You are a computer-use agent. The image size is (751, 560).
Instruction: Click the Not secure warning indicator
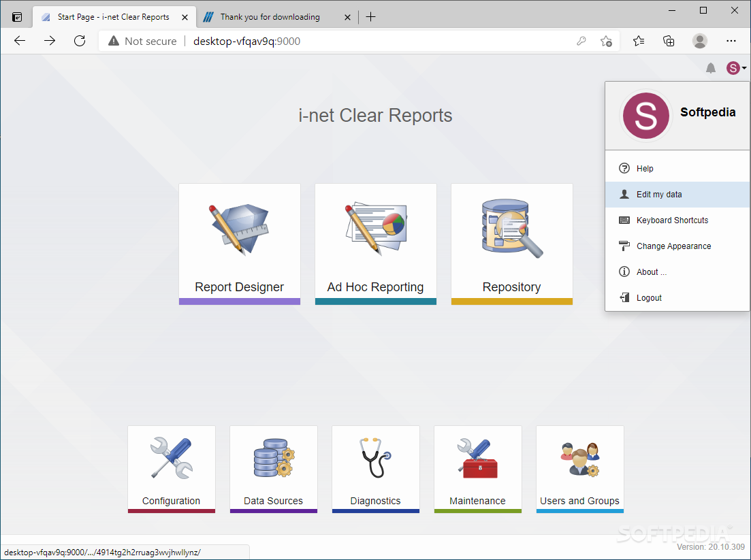click(x=142, y=41)
